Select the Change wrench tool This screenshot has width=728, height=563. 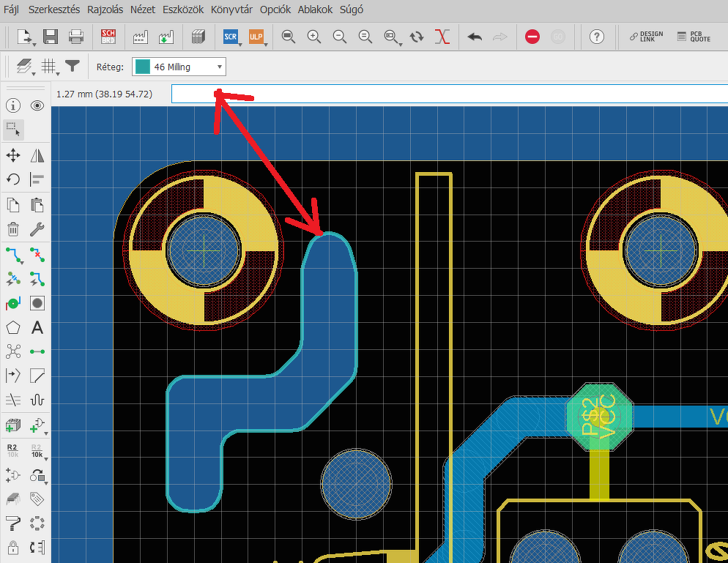pyautogui.click(x=37, y=229)
